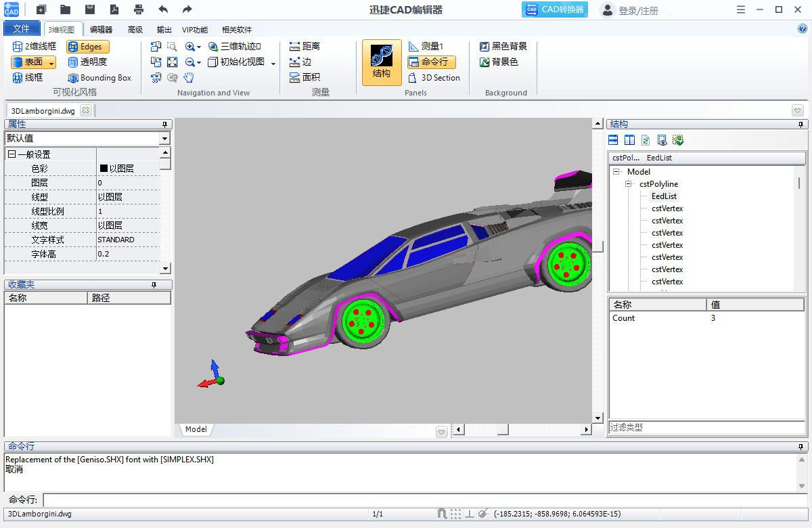Toggle Bounding Box display
The width and height of the screenshot is (812, 528).
tap(99, 78)
